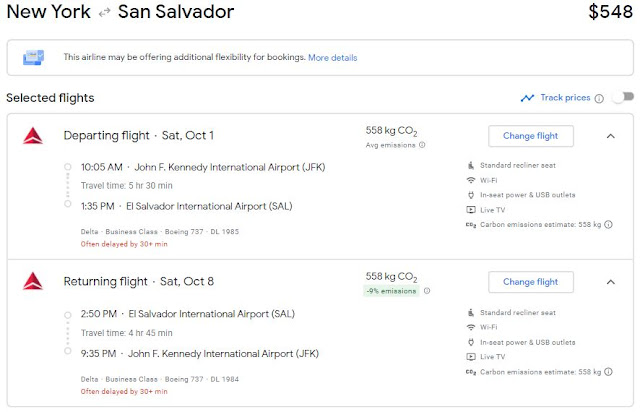Screen dimensions: 640x412
Task: Click the Delta logo beside Returning flight
Action: pyautogui.click(x=32, y=282)
